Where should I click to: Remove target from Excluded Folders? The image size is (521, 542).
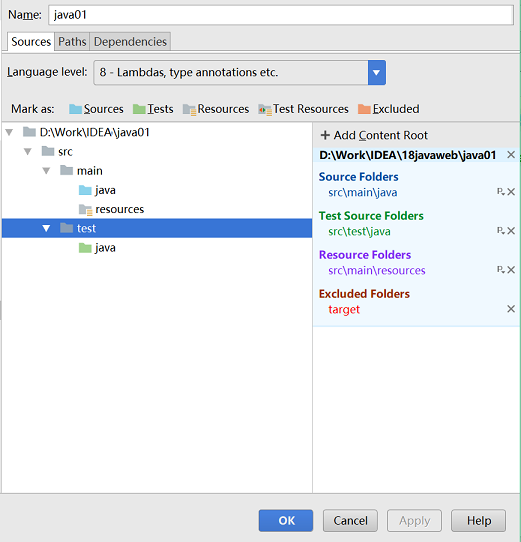point(511,309)
